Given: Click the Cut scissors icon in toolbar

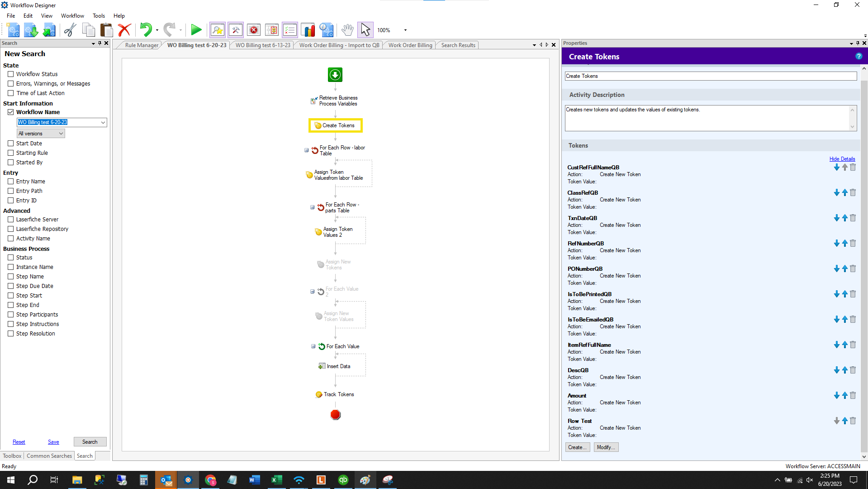Looking at the screenshot, I should tap(70, 30).
